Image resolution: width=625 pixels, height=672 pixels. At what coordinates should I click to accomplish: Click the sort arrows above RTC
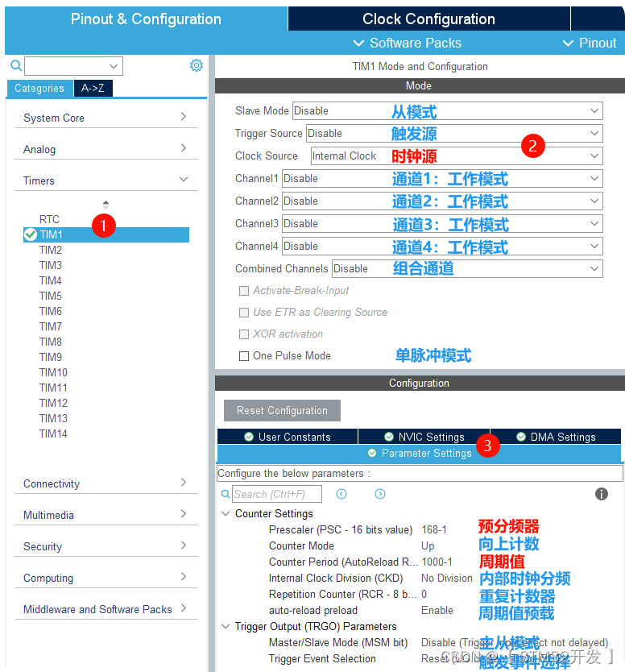pyautogui.click(x=106, y=205)
